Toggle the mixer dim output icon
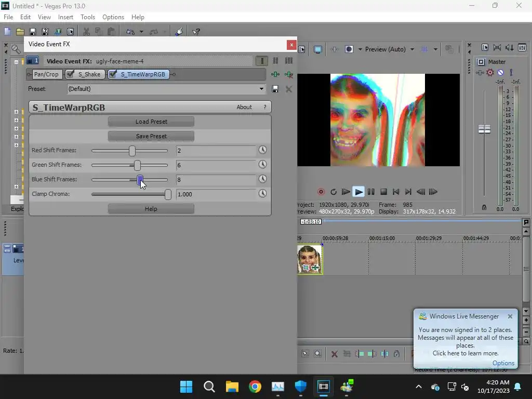 click(510, 47)
